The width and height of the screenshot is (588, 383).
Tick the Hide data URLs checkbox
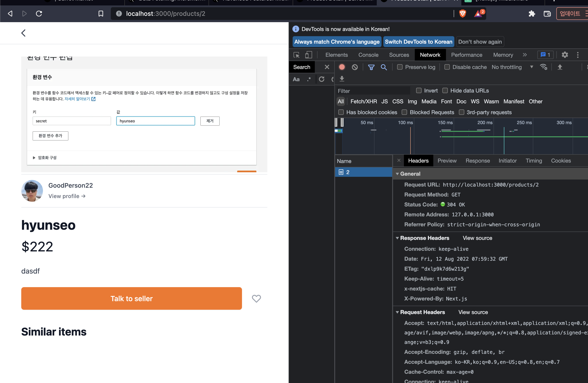(x=445, y=91)
